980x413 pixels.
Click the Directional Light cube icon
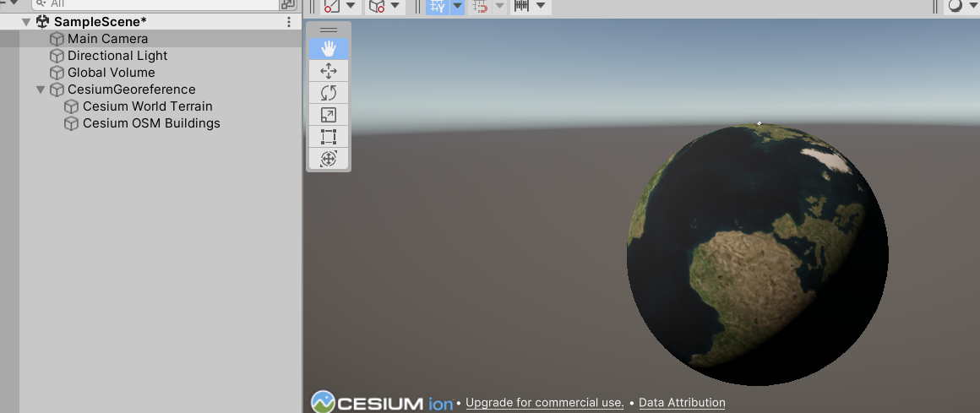click(x=57, y=56)
